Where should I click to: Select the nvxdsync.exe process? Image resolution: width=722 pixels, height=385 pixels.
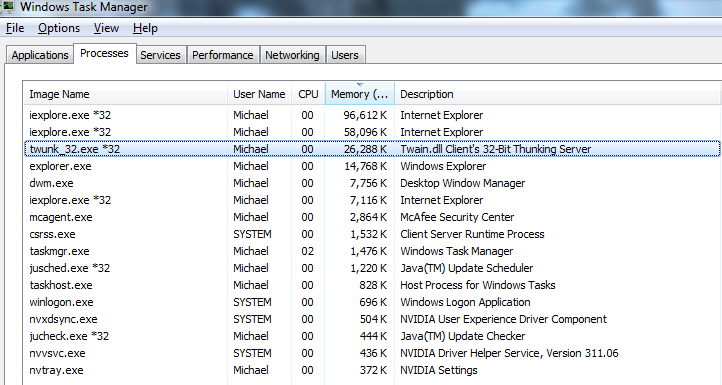click(372, 319)
